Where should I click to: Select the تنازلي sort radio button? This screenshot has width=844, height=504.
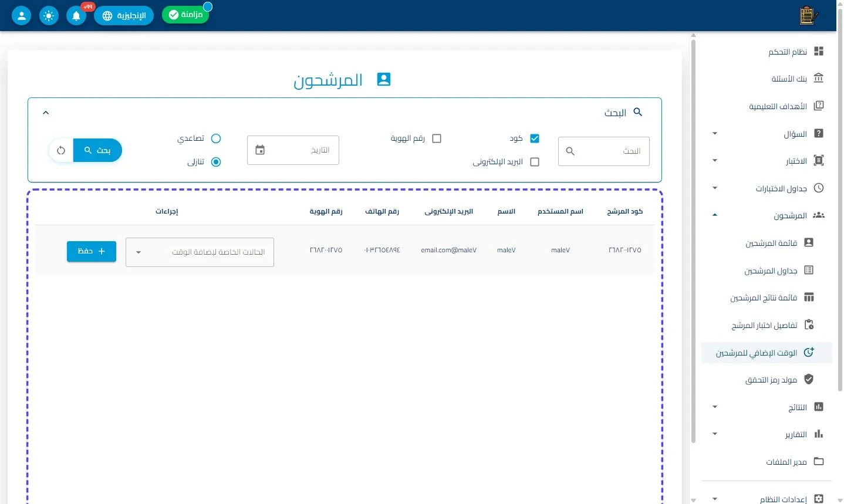click(x=216, y=162)
